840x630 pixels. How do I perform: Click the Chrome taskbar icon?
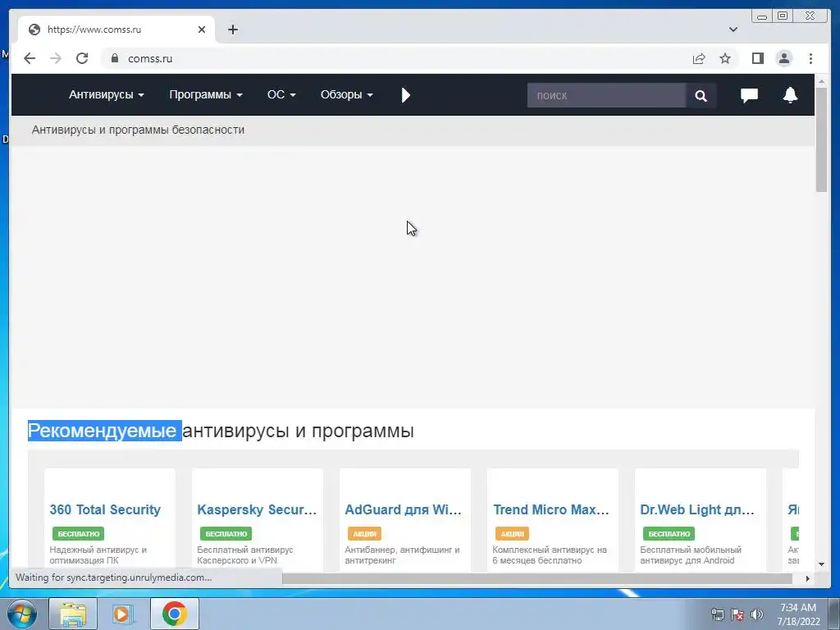[175, 614]
